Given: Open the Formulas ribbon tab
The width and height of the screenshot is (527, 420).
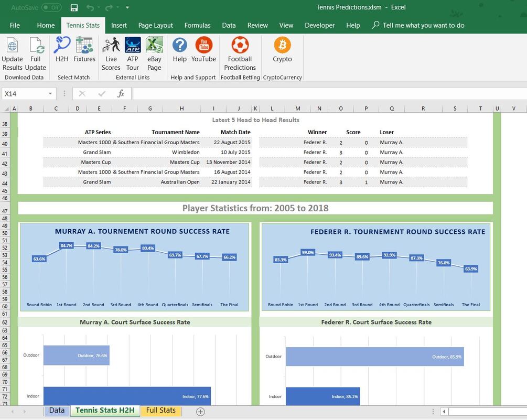Looking at the screenshot, I should pos(197,25).
